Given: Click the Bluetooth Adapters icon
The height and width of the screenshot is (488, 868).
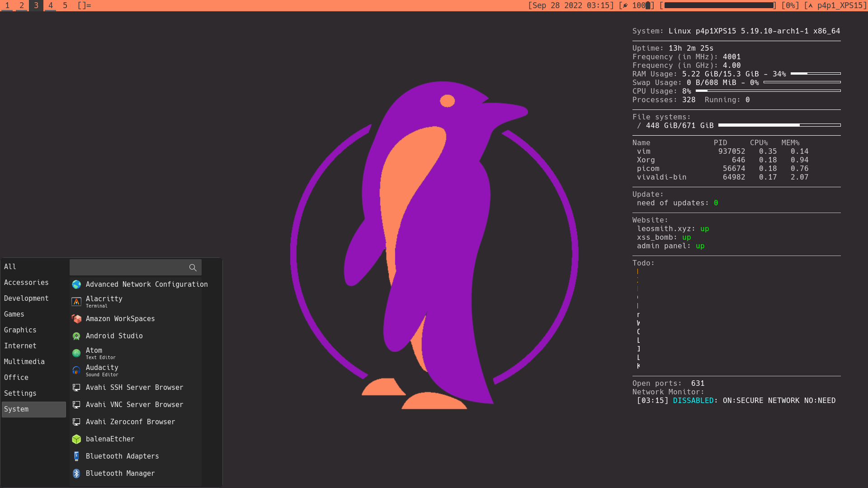Looking at the screenshot, I should pyautogui.click(x=76, y=456).
